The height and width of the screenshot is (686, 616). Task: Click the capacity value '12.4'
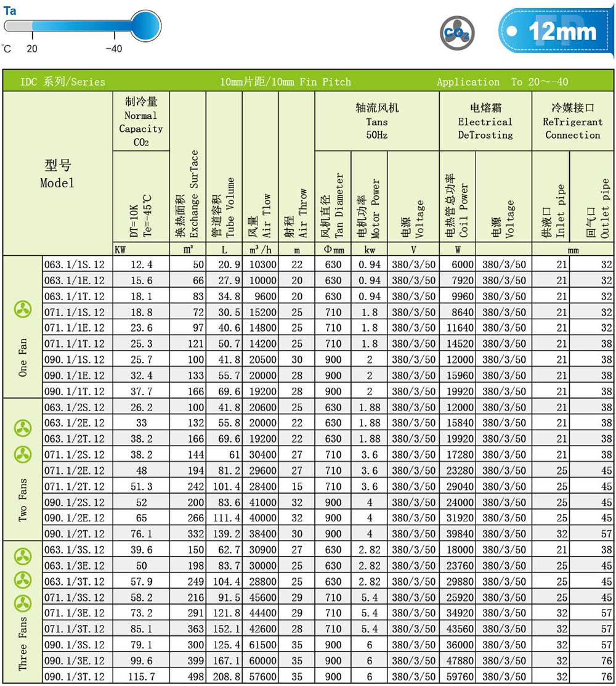pos(141,264)
